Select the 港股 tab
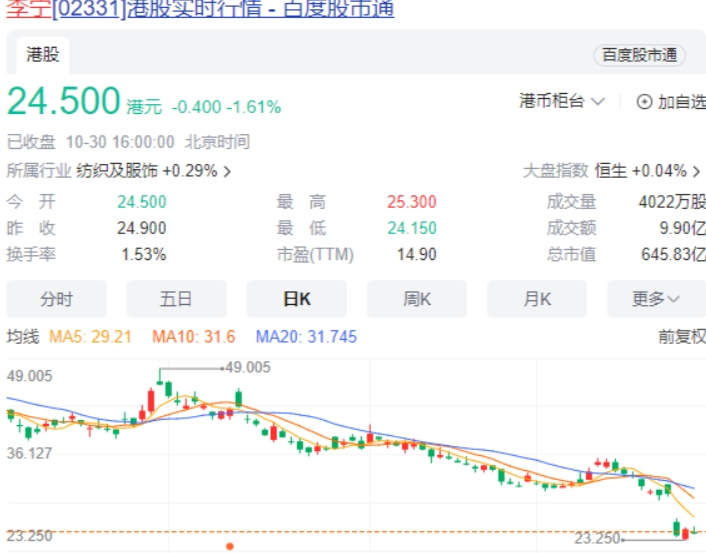Image resolution: width=706 pixels, height=553 pixels. pos(43,55)
